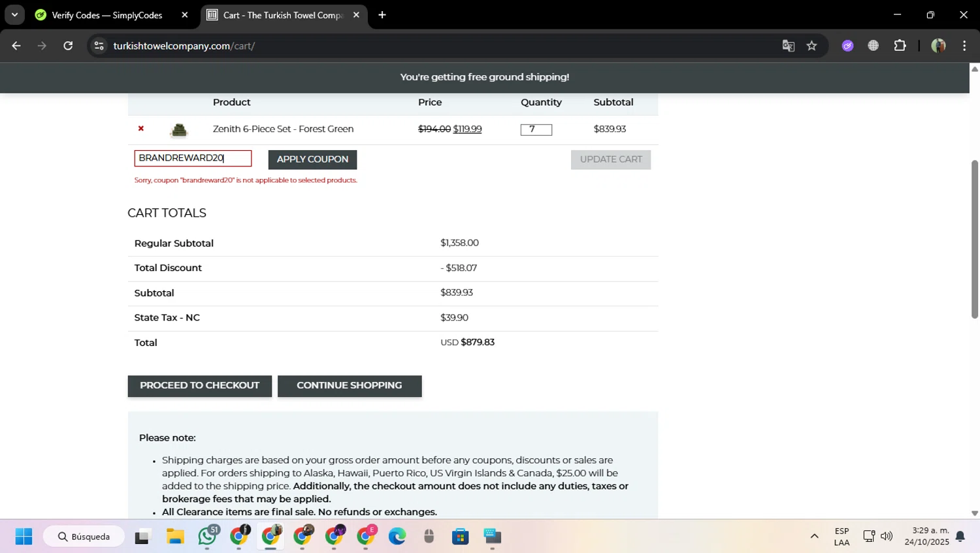Open the Extensions puzzle menu
980x553 pixels.
coord(900,46)
